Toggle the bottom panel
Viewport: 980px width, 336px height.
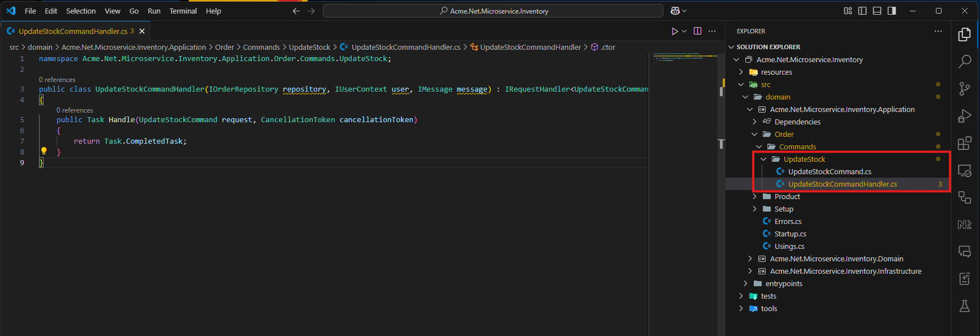(877, 11)
